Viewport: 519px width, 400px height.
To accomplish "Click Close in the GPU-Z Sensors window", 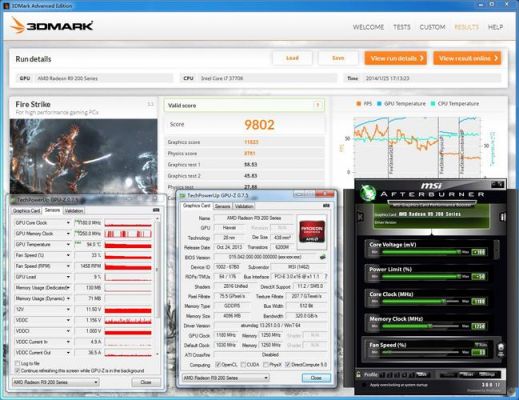I will point(146,382).
